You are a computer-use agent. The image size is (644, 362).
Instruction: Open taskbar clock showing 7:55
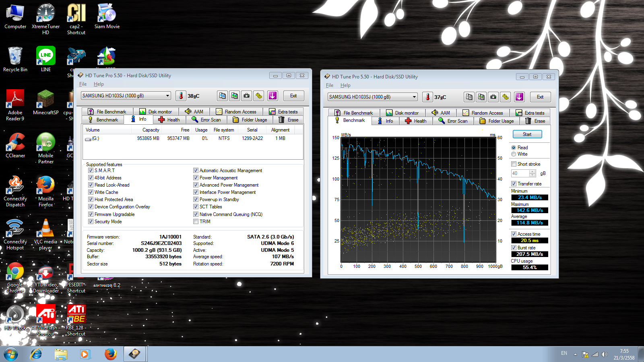(x=624, y=354)
